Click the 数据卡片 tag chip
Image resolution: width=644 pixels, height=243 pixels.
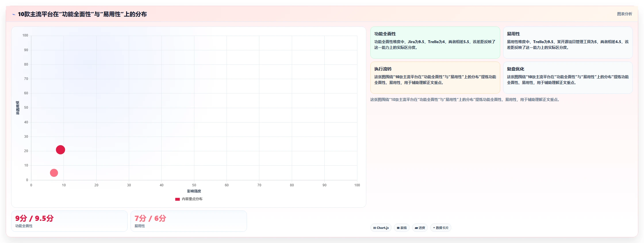pyautogui.click(x=441, y=228)
